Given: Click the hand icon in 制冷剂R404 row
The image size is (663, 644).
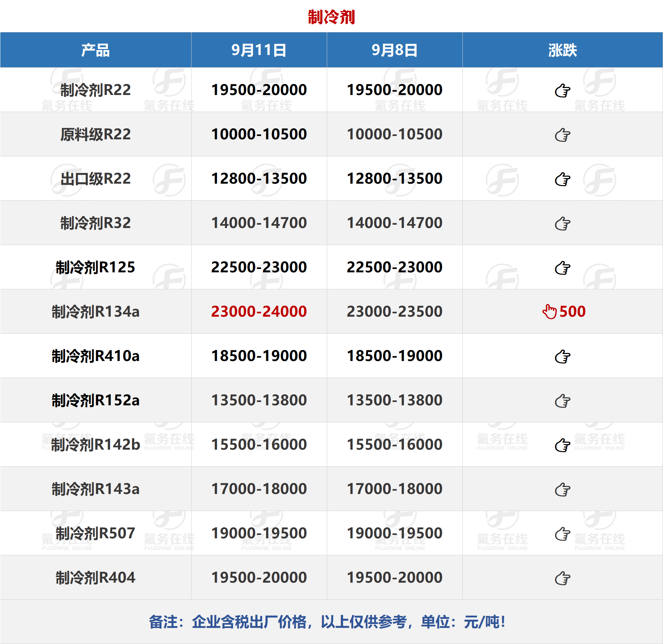Looking at the screenshot, I should (x=562, y=578).
